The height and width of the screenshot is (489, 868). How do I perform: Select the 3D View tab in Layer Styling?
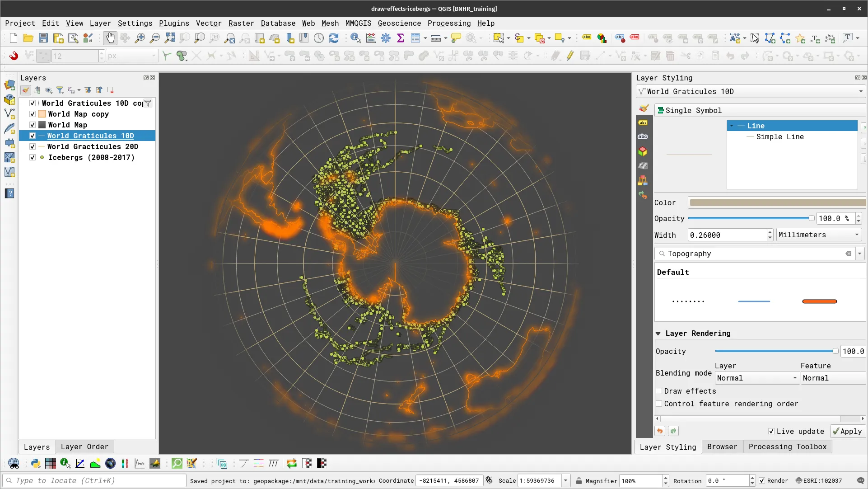point(643,151)
